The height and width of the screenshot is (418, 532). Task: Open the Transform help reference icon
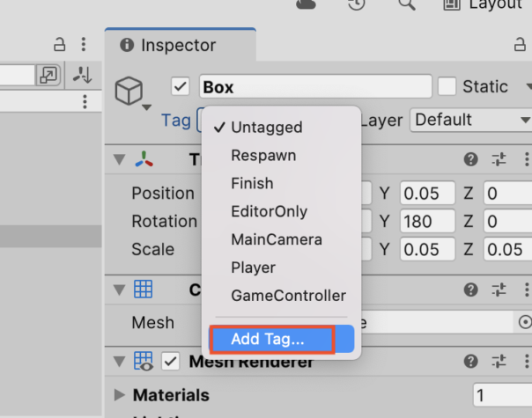(470, 159)
